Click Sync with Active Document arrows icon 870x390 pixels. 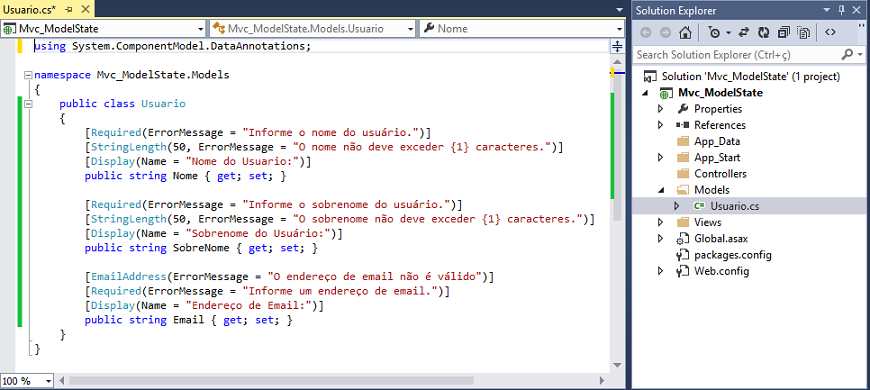pyautogui.click(x=744, y=32)
